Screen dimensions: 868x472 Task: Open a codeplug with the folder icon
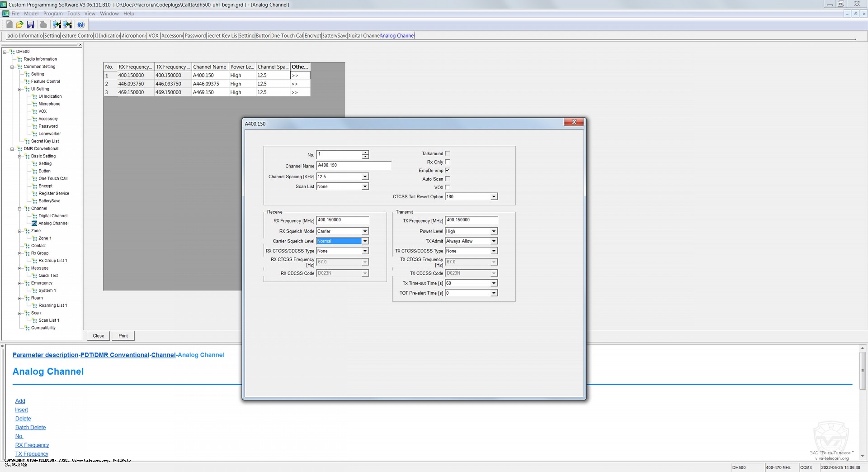click(x=19, y=24)
